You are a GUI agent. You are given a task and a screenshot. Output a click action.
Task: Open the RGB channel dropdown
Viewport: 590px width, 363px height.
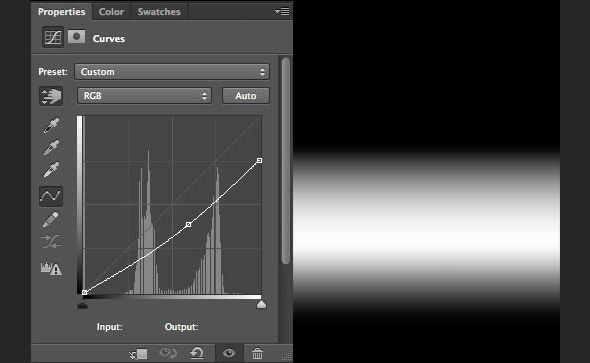pos(144,96)
